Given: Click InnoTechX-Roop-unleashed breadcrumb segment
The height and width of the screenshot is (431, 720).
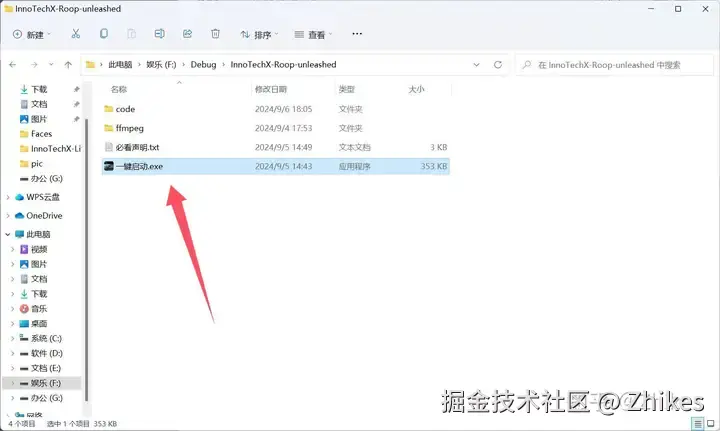Looking at the screenshot, I should click(x=283, y=65).
